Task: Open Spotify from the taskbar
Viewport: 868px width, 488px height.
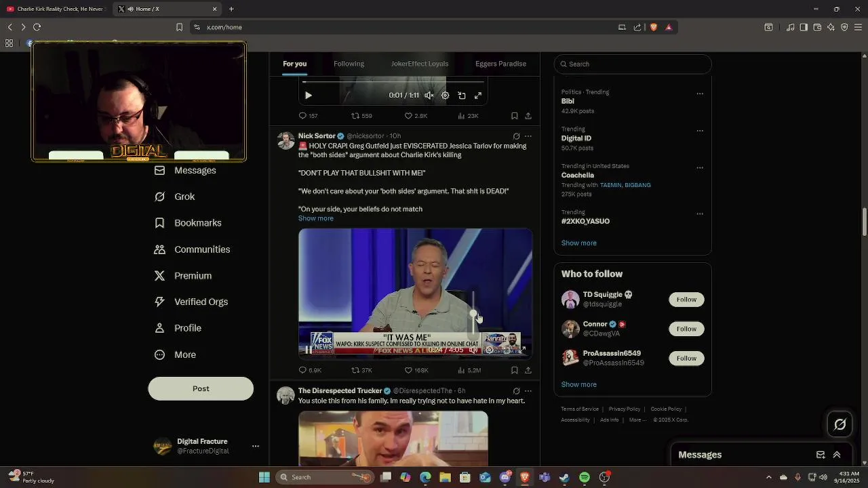Action: (585, 477)
